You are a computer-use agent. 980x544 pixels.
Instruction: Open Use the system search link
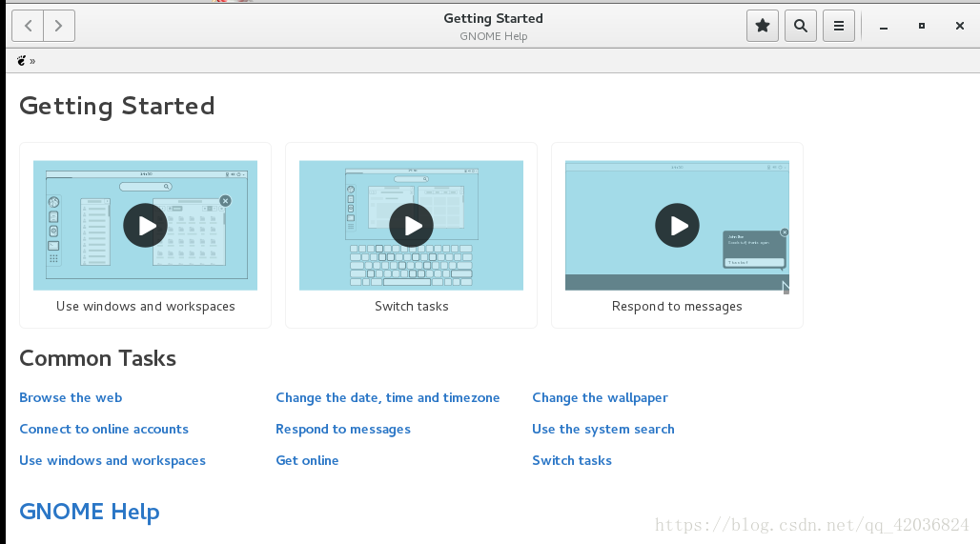(603, 429)
